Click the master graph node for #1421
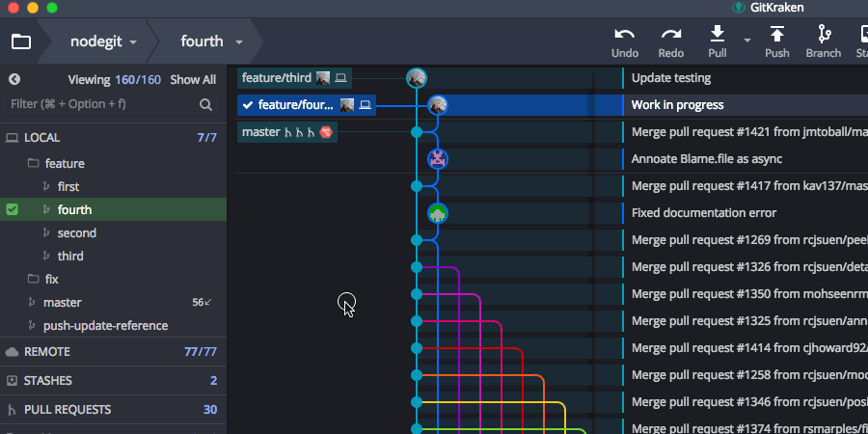This screenshot has height=434, width=868. click(x=417, y=132)
